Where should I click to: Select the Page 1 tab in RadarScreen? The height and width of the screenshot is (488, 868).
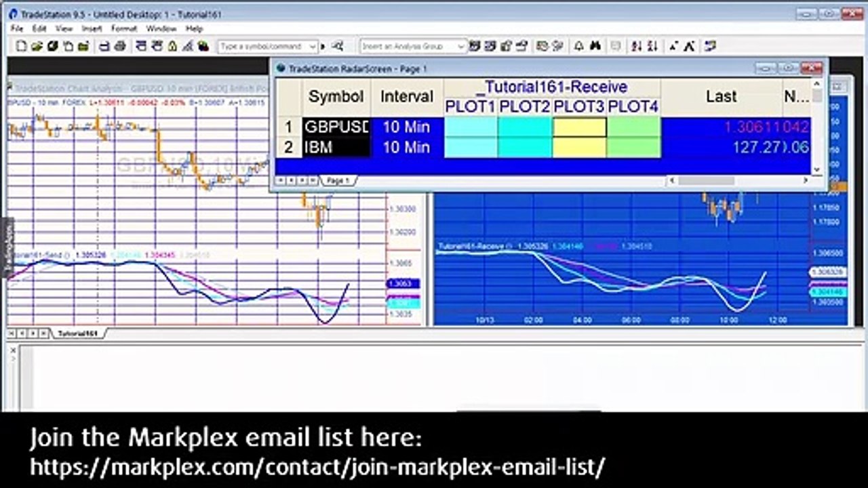tap(338, 180)
